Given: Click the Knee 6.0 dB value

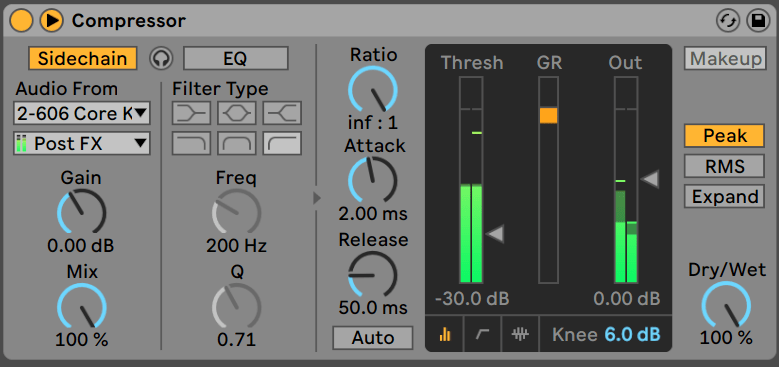Looking at the screenshot, I should pos(632,334).
